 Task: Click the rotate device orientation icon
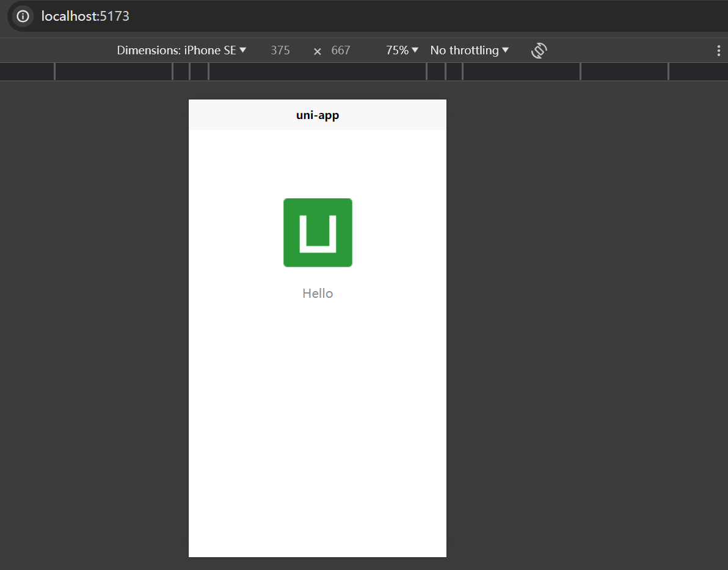pyautogui.click(x=539, y=51)
